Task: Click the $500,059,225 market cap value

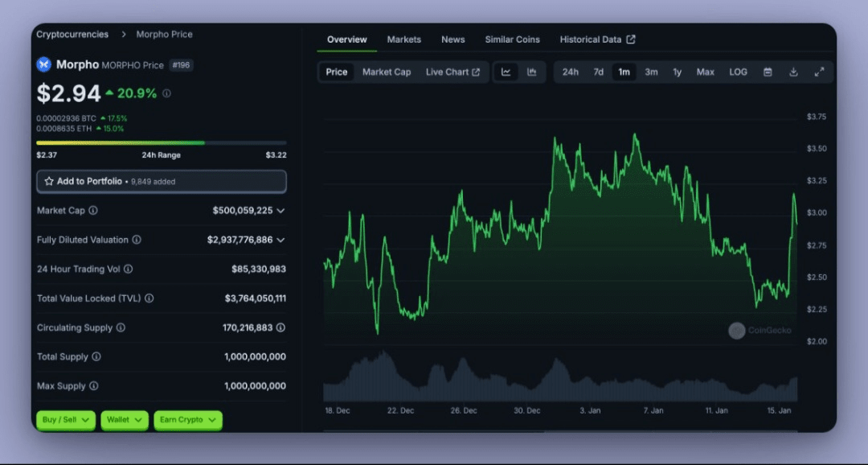Action: point(243,211)
